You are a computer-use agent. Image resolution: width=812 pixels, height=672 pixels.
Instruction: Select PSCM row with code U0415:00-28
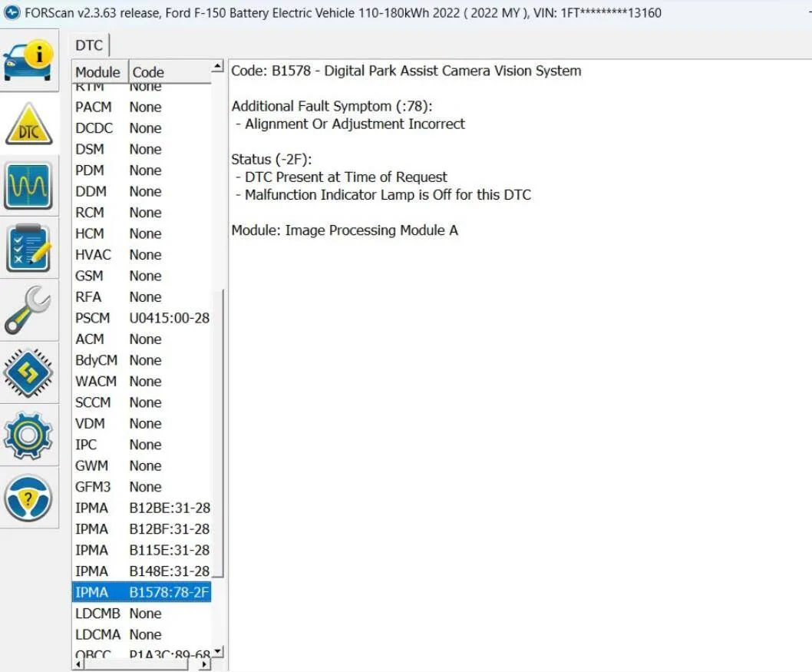(x=142, y=318)
